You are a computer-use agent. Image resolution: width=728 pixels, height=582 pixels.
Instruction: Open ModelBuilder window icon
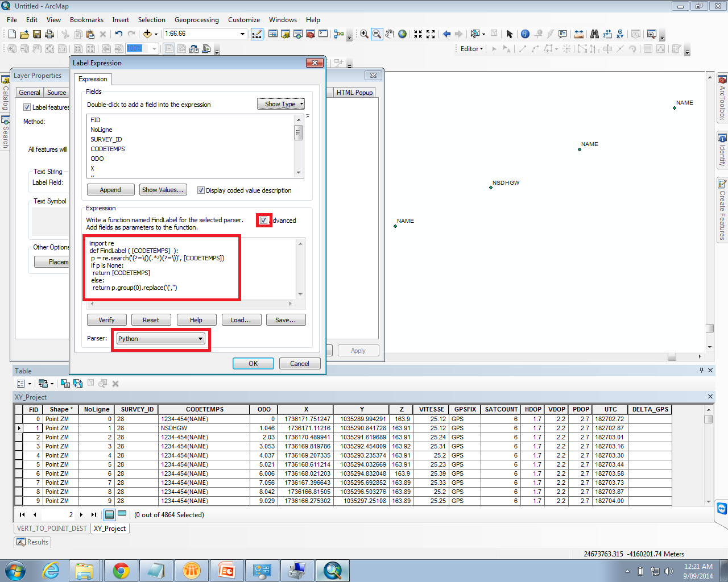(339, 34)
